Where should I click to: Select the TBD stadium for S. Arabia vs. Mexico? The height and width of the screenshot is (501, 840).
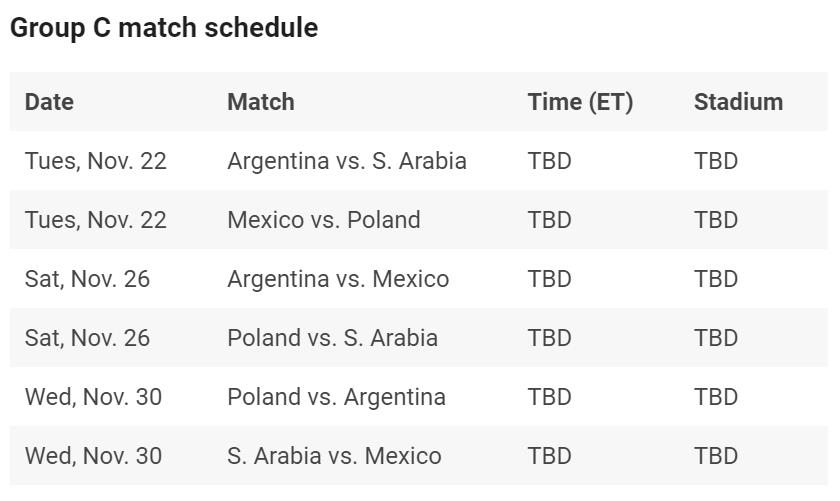(x=716, y=455)
